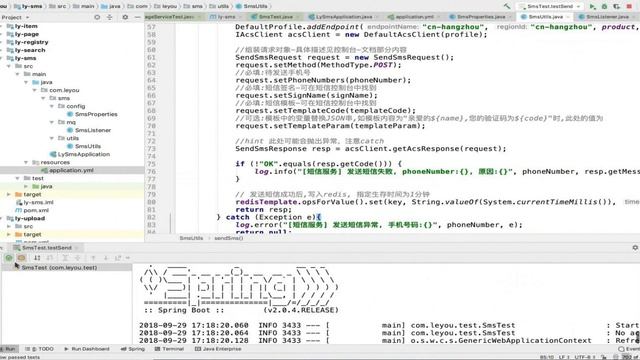This screenshot has height=360, width=640.
Task: Hide the Project tool window
Action: coord(138,17)
